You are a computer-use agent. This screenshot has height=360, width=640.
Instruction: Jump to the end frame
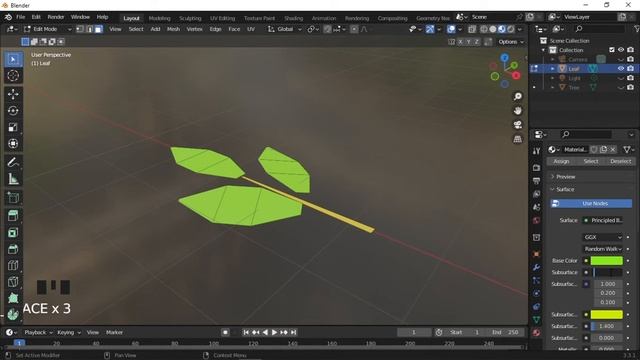293,332
